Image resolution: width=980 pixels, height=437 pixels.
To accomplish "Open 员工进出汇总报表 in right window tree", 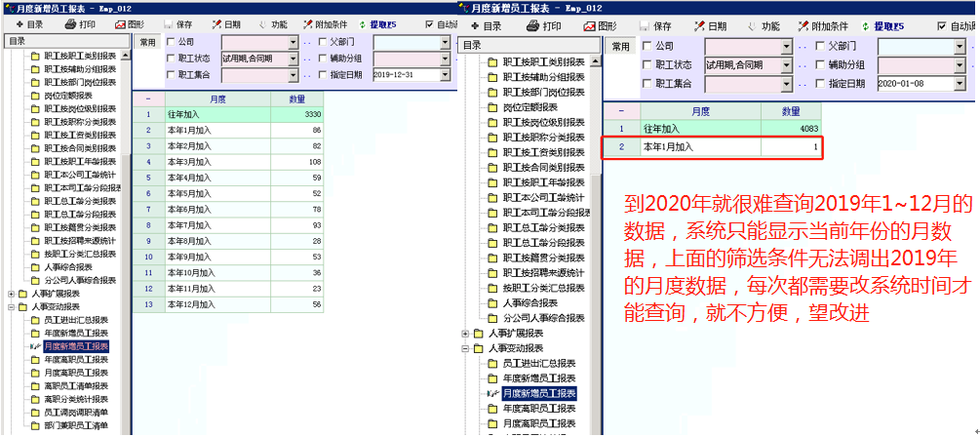I will tap(538, 363).
